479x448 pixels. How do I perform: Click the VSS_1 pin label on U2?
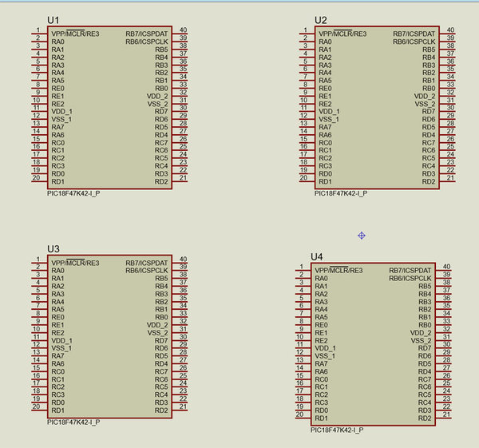329,120
